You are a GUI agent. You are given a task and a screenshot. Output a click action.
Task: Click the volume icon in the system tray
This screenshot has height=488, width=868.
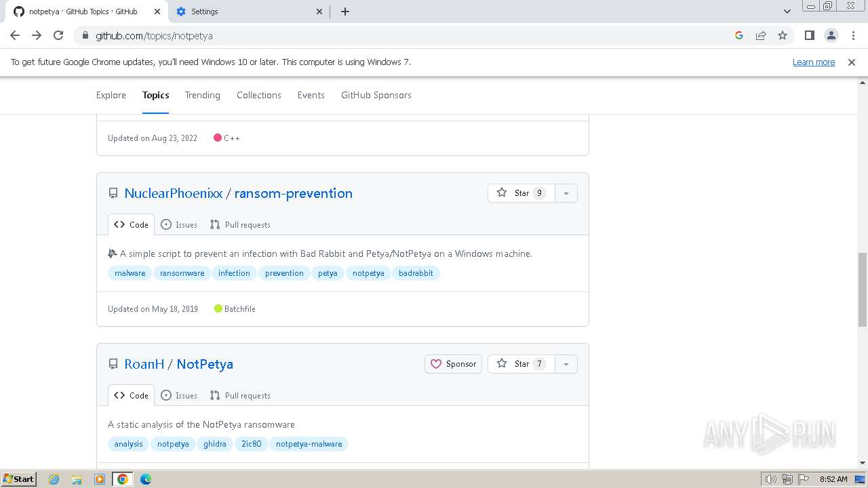click(771, 479)
